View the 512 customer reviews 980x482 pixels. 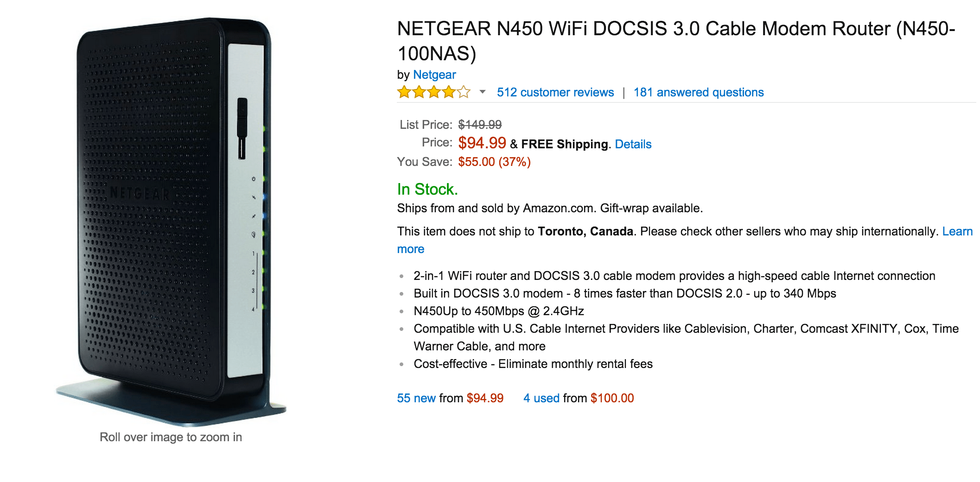click(x=554, y=92)
